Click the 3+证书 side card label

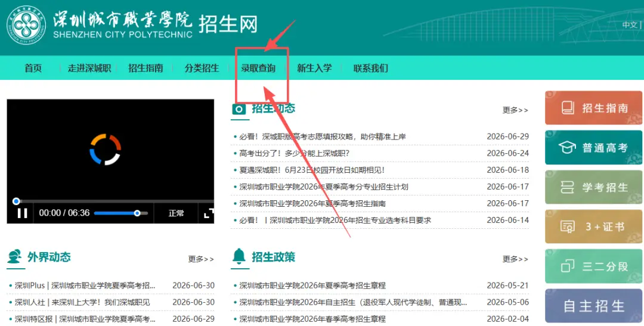coord(605,226)
